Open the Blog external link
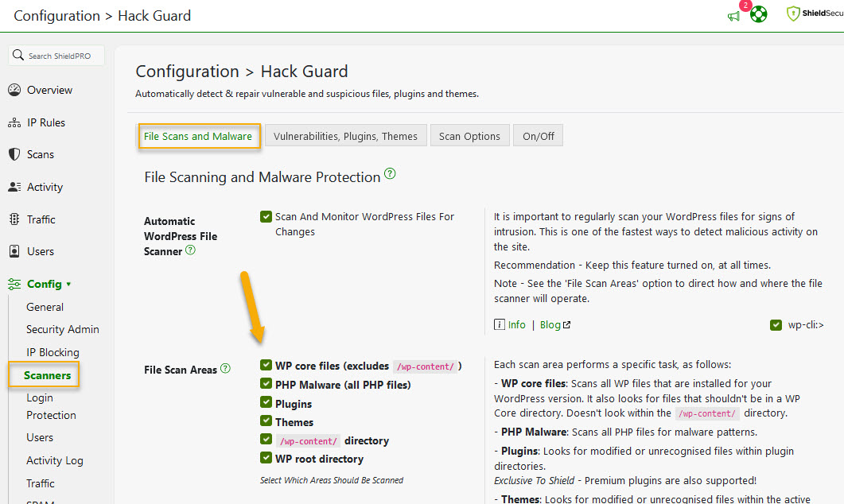Viewport: 844px width, 504px height. [550, 324]
